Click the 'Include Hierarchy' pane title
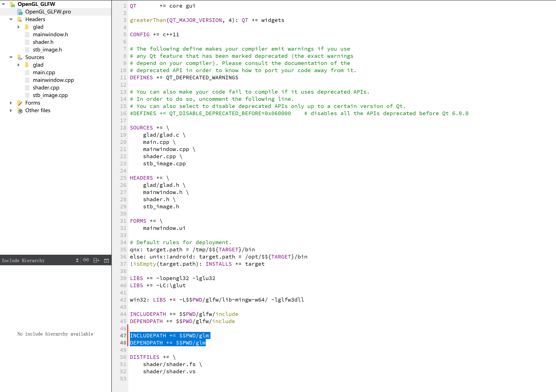 23,261
